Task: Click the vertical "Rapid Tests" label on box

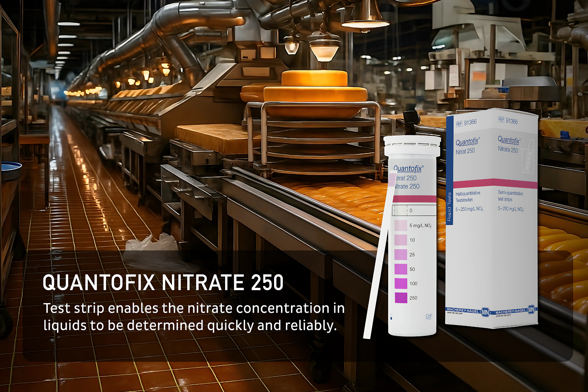Action: click(x=449, y=207)
